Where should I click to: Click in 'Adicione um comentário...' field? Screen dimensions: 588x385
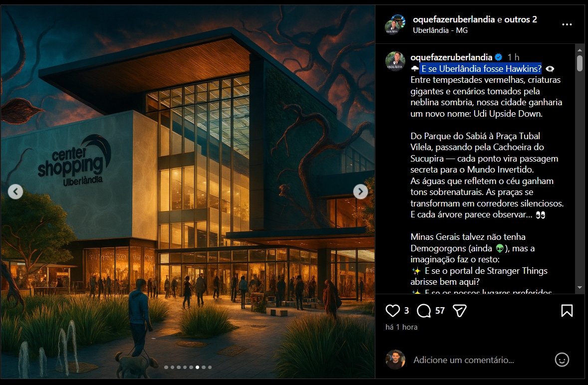click(x=464, y=360)
